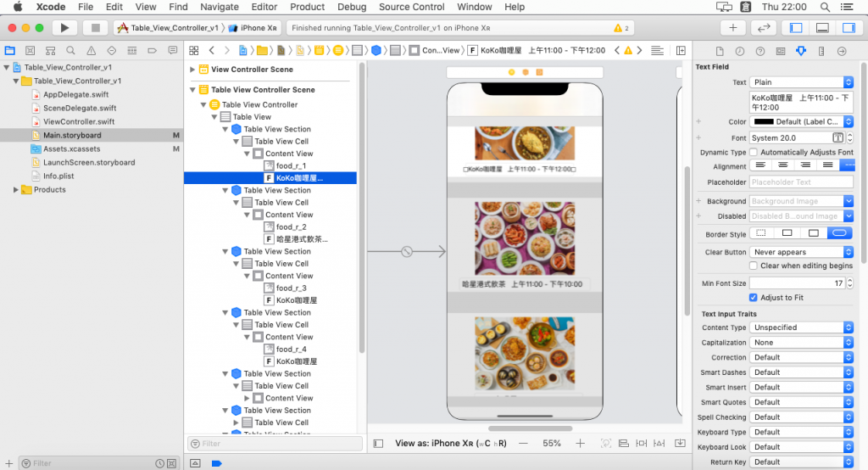Add an editor pane on the right
Viewport: 868px width, 470px height.
(x=681, y=50)
